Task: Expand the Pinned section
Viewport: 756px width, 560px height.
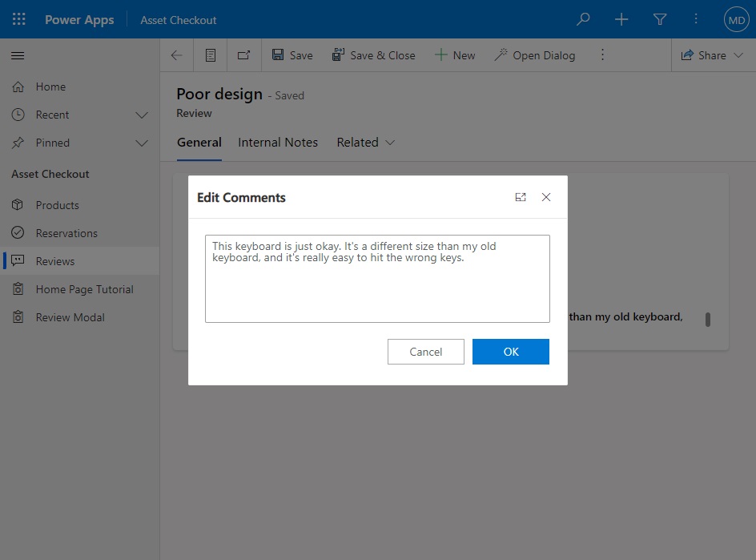Action: coord(142,143)
